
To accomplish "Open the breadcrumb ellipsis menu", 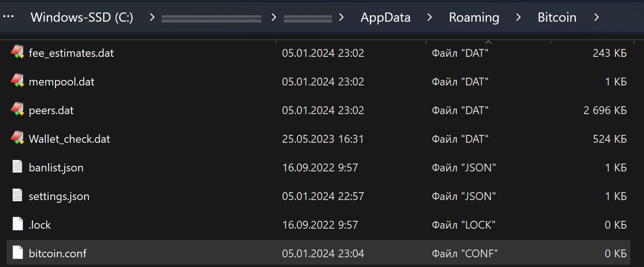I will 8,17.
